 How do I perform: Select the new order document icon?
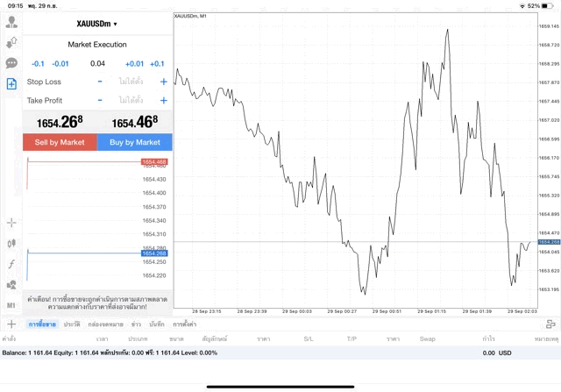[x=11, y=83]
